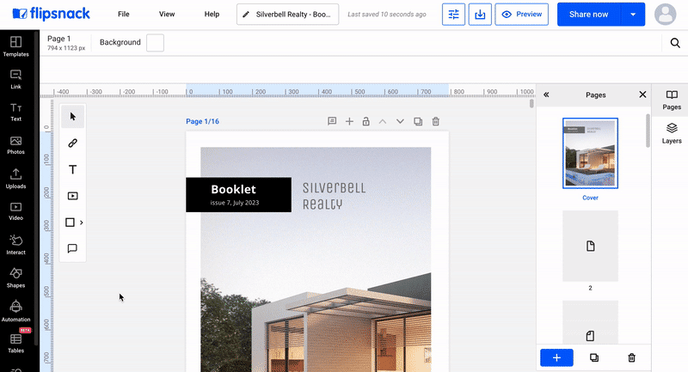Viewport: 688px width, 372px height.
Task: Click the Share now button
Action: click(589, 14)
